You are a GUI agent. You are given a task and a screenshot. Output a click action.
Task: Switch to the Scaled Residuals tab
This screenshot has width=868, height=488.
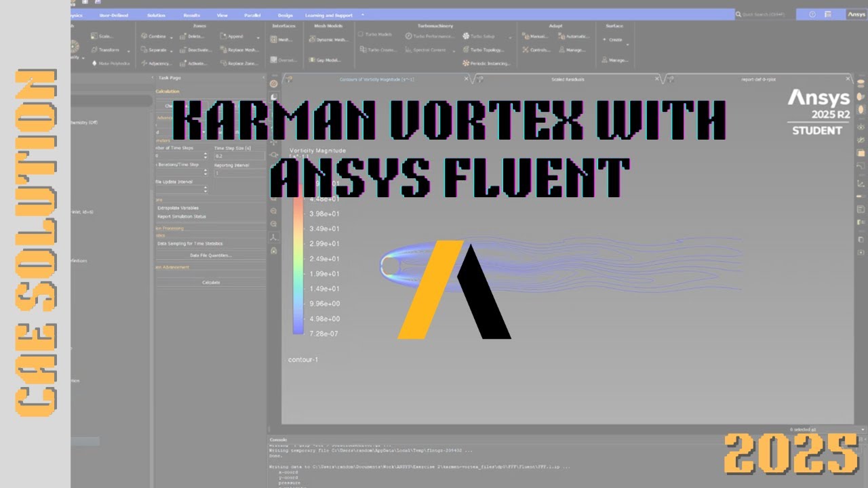pyautogui.click(x=568, y=79)
